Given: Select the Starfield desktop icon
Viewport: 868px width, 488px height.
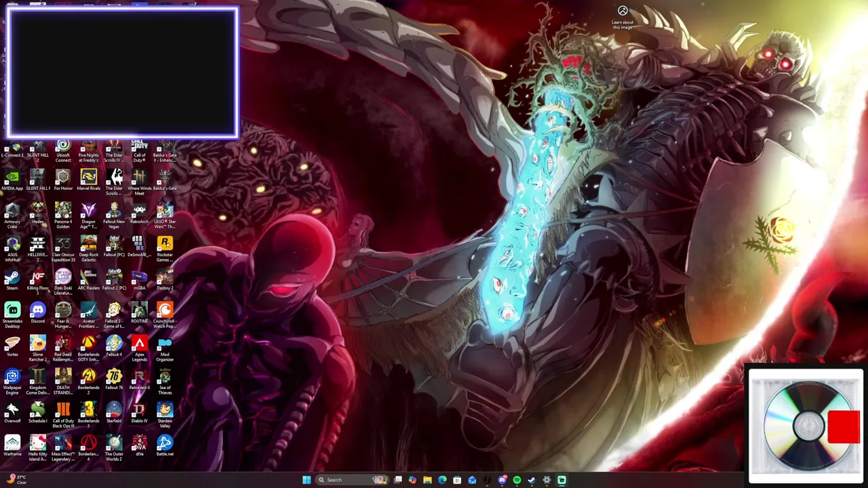Looking at the screenshot, I should 114,413.
